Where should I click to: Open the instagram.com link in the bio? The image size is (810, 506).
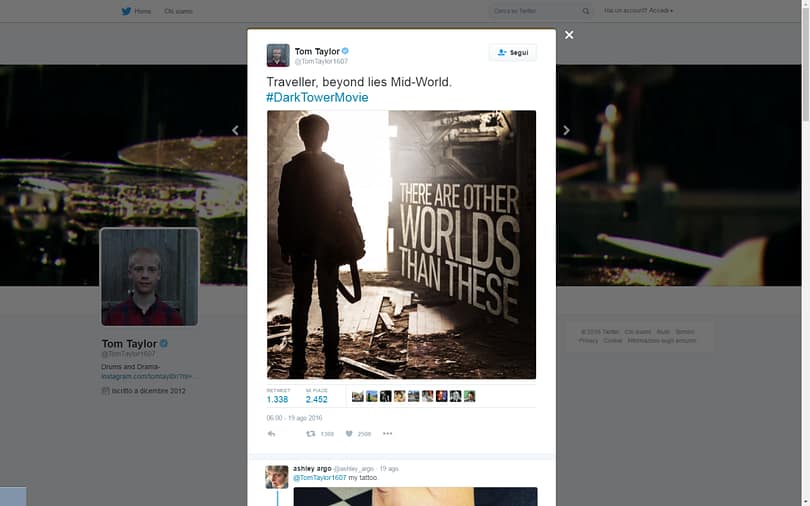tap(147, 376)
